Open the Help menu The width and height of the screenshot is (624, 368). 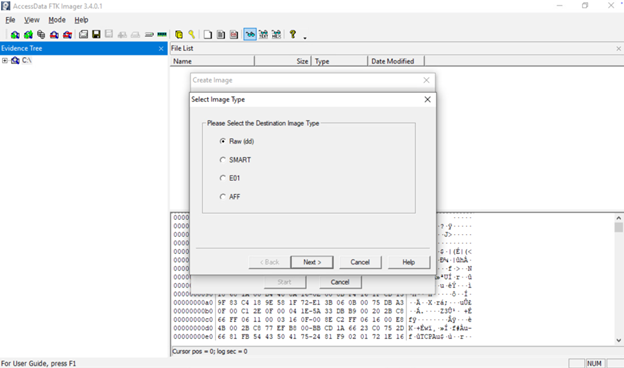[x=81, y=20]
